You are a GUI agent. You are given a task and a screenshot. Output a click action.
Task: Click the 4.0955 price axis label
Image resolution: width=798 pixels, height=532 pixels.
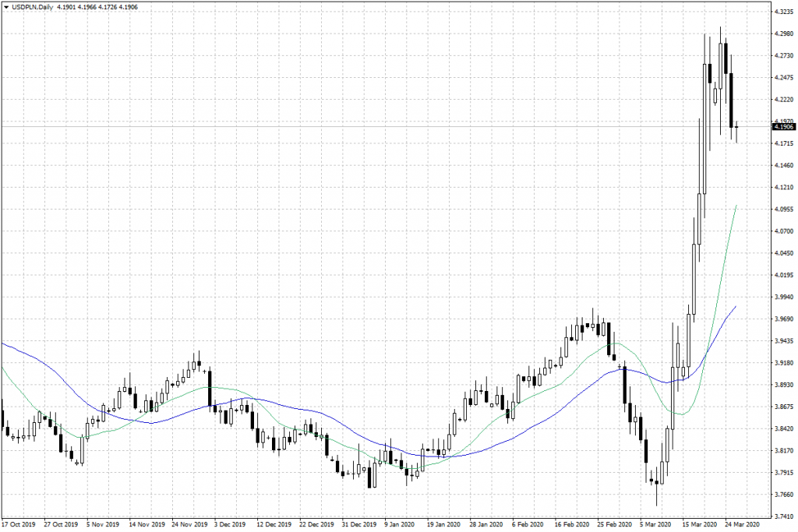pos(784,209)
